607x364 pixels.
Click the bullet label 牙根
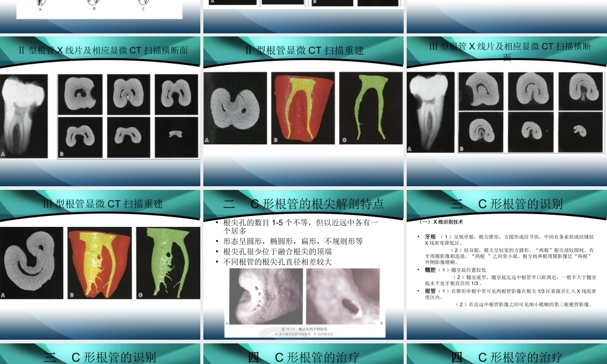click(x=430, y=237)
